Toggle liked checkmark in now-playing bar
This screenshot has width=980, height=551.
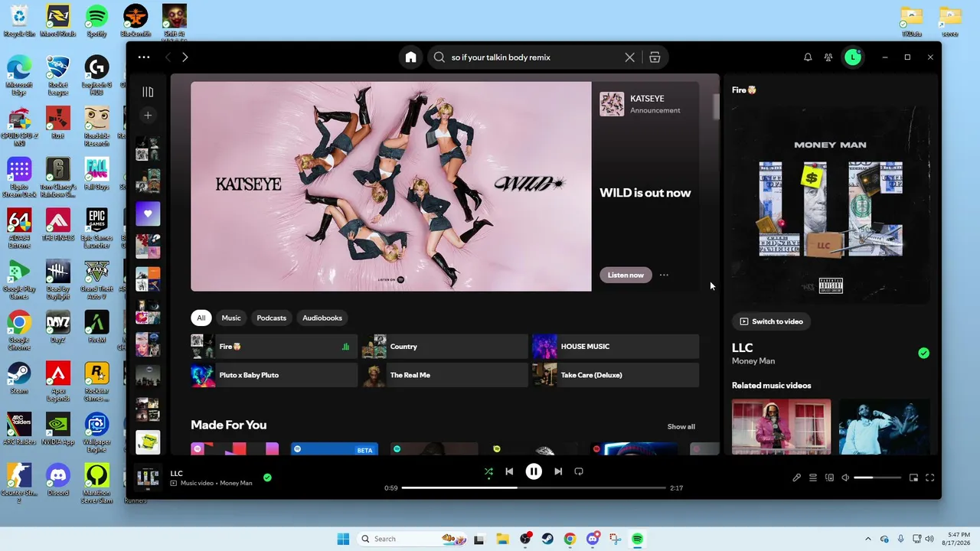pos(267,478)
